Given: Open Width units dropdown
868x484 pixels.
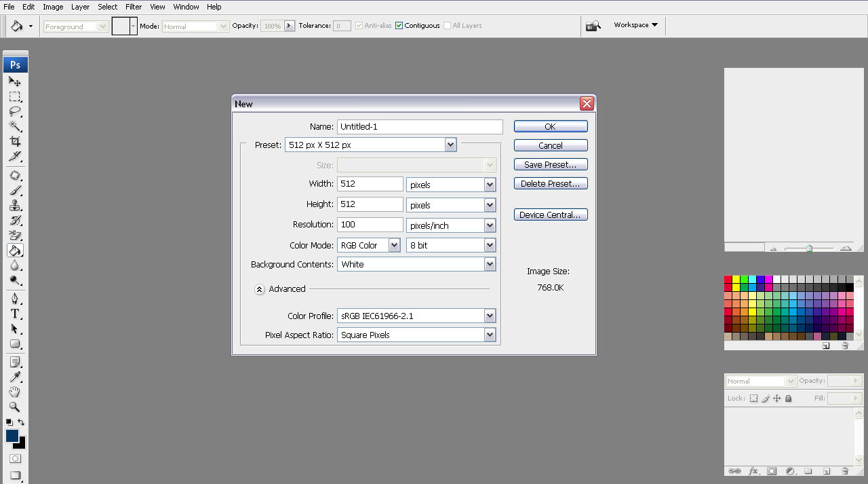Looking at the screenshot, I should 490,185.
